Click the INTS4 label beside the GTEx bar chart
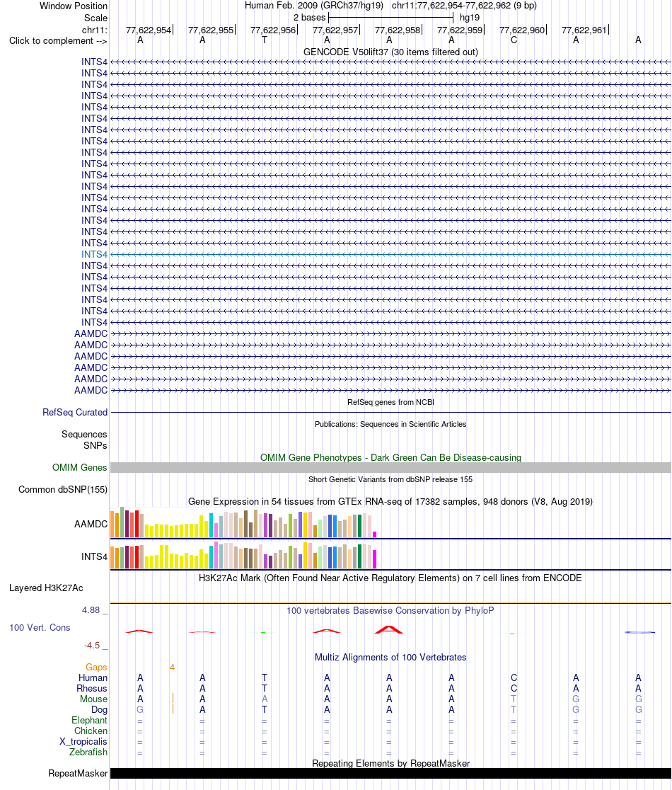Image resolution: width=672 pixels, height=790 pixels. (95, 556)
